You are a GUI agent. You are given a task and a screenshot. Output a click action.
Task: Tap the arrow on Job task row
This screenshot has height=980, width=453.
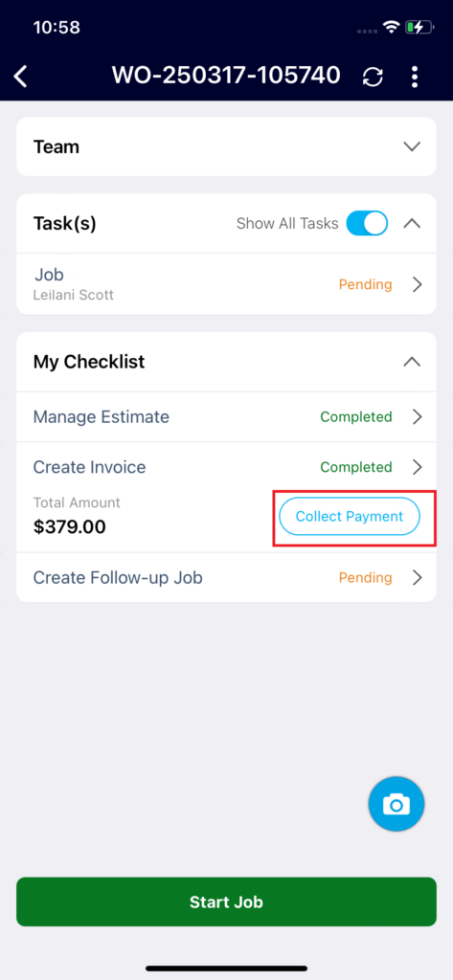click(x=418, y=285)
